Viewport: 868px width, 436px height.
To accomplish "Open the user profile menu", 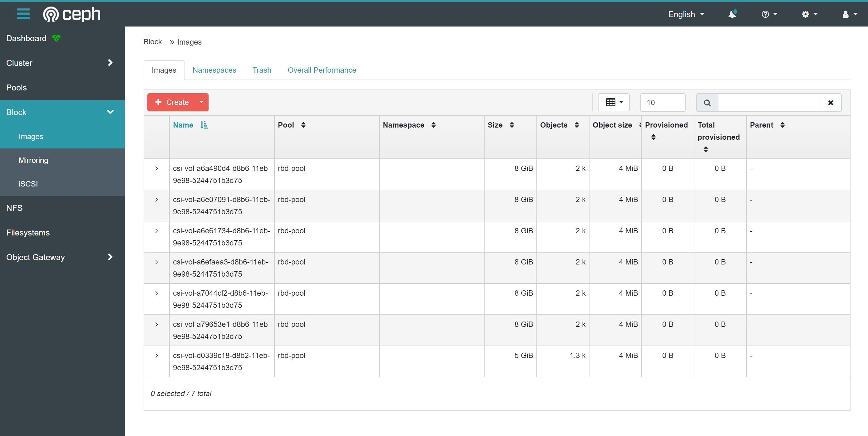I will [849, 14].
